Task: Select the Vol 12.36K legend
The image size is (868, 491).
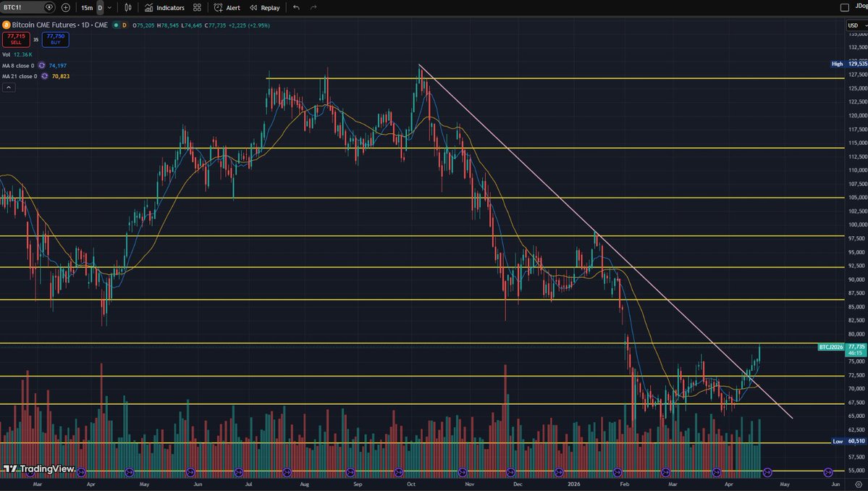Action: pos(17,54)
